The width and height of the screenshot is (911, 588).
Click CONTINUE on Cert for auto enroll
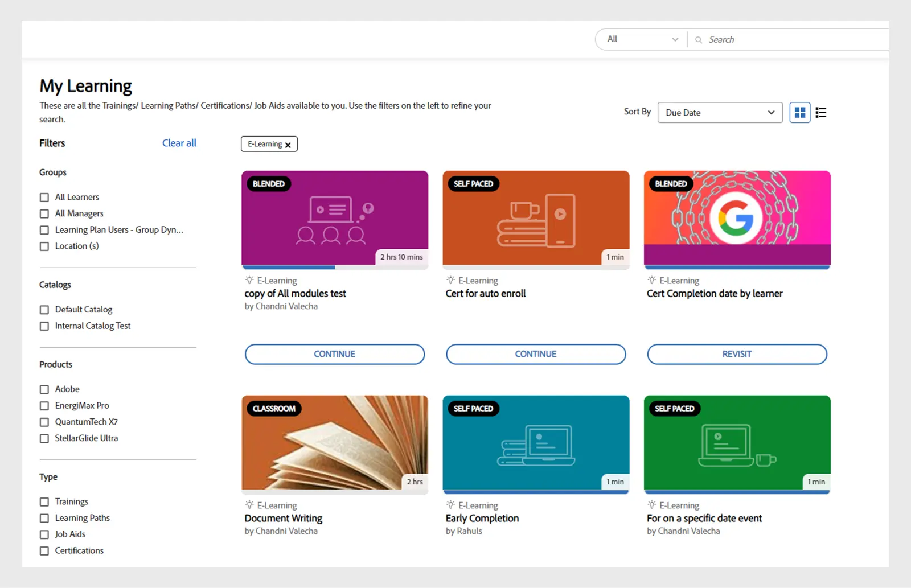point(535,353)
